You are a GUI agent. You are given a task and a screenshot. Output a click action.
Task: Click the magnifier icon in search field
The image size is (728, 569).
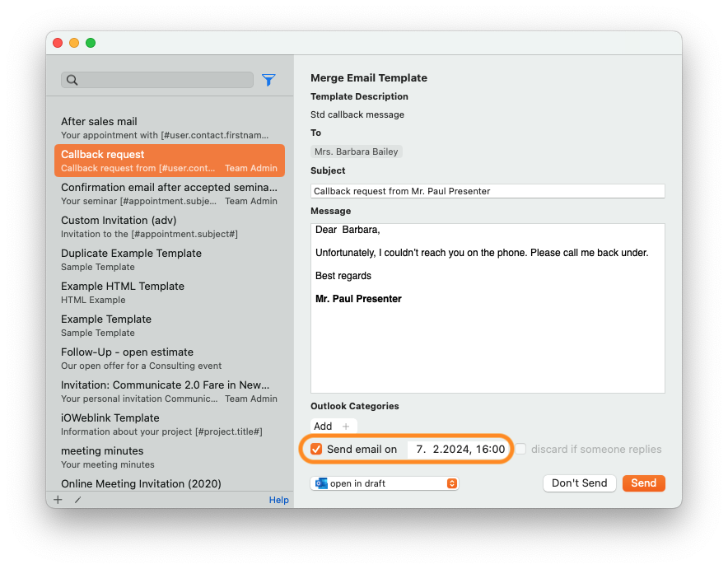pos(72,80)
